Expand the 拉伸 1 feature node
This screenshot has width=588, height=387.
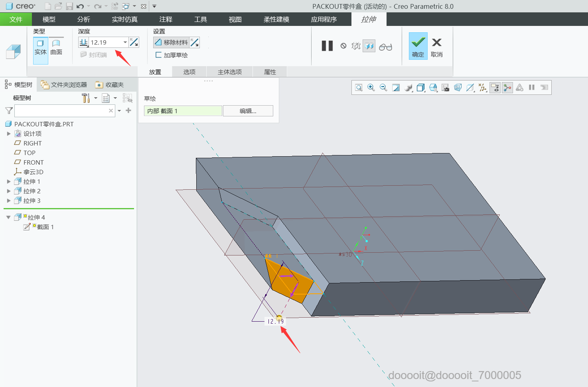pyautogui.click(x=9, y=181)
